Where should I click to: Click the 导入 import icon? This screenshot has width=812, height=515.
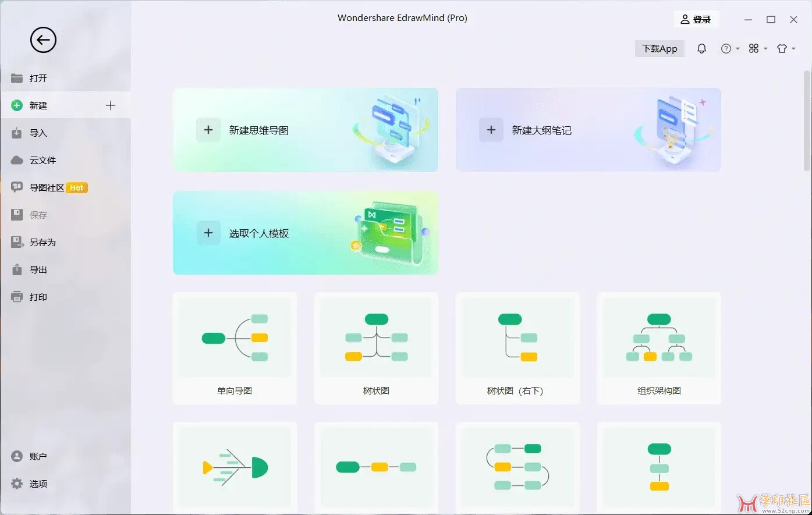pos(17,133)
